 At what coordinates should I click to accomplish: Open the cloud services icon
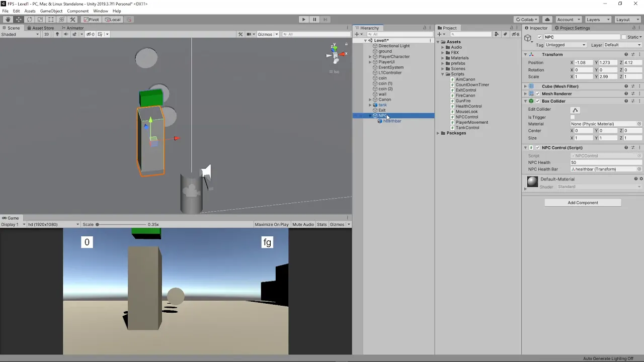547,20
